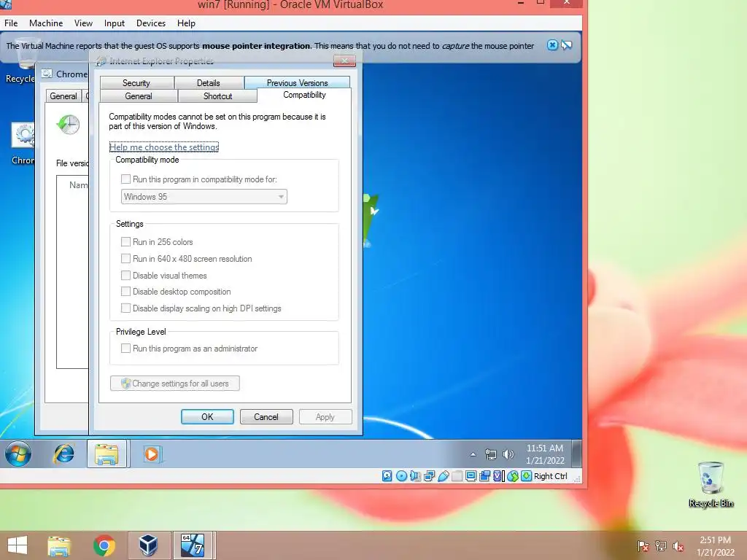
Task: Click the mouse integration icon in VirtualBox status bar
Action: 513,475
